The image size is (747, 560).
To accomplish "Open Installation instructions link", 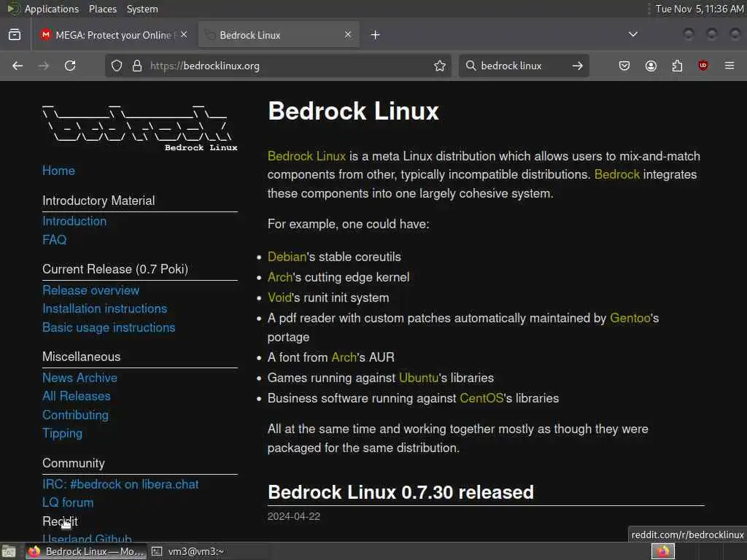I will click(105, 308).
